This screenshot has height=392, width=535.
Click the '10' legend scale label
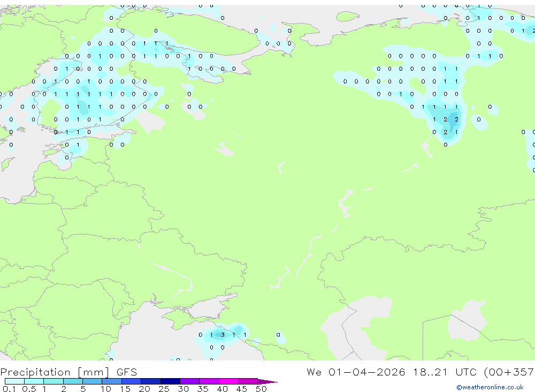(105, 389)
